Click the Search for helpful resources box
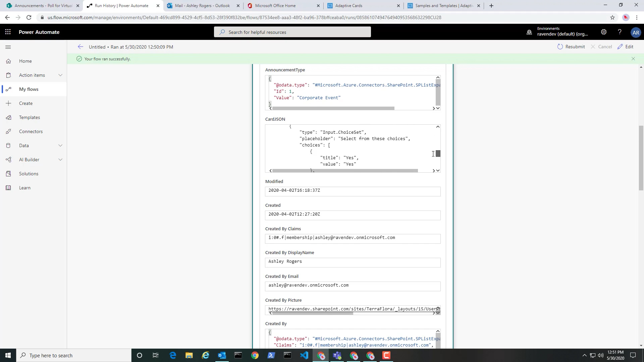Viewport: 644px width, 362px height. coord(292,32)
